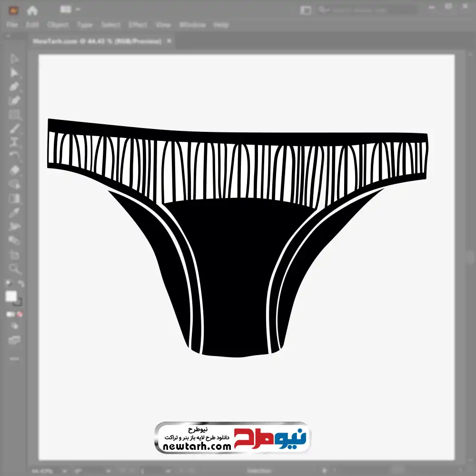Select the Selection tool arrow
The width and height of the screenshot is (476, 476).
(14, 59)
